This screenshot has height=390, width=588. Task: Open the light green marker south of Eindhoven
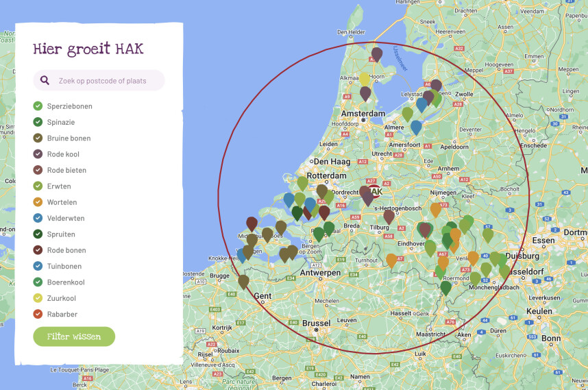tap(430, 248)
